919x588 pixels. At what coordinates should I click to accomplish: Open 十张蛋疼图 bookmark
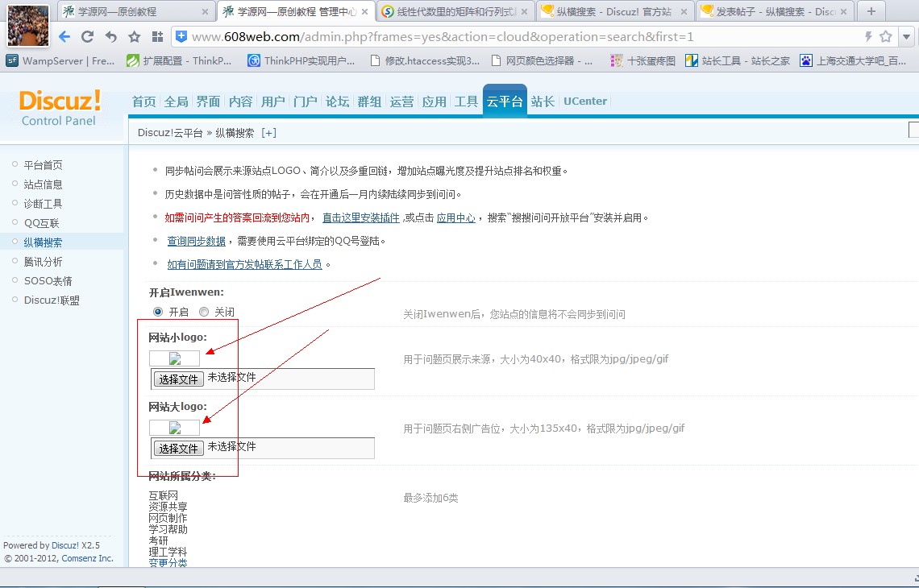pos(643,60)
